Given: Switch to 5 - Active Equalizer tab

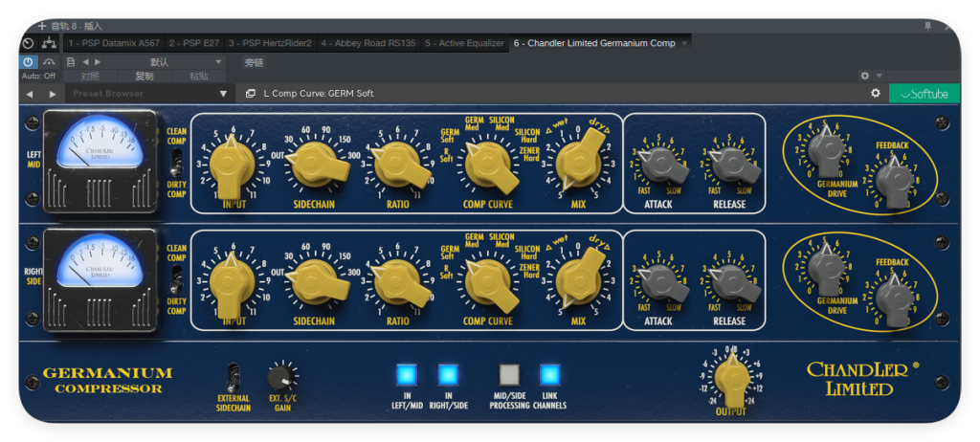Looking at the screenshot, I should [x=464, y=43].
